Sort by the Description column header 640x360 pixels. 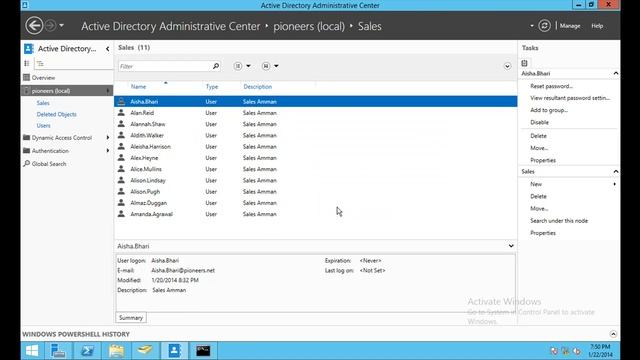(258, 87)
